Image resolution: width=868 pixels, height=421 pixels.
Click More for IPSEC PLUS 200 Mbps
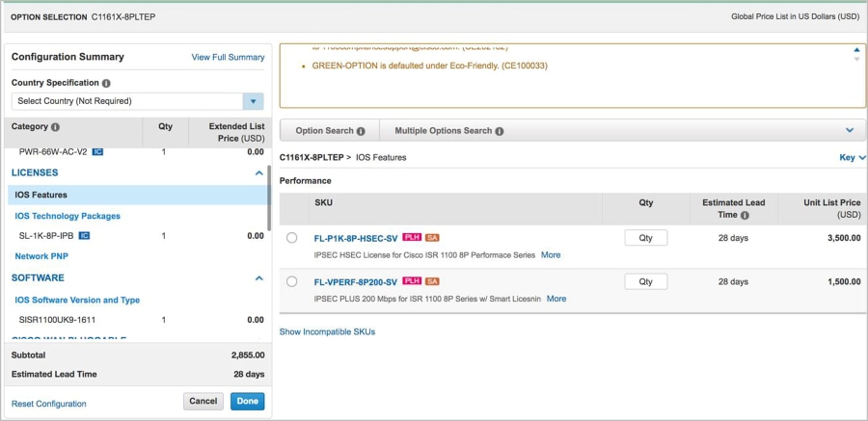556,299
